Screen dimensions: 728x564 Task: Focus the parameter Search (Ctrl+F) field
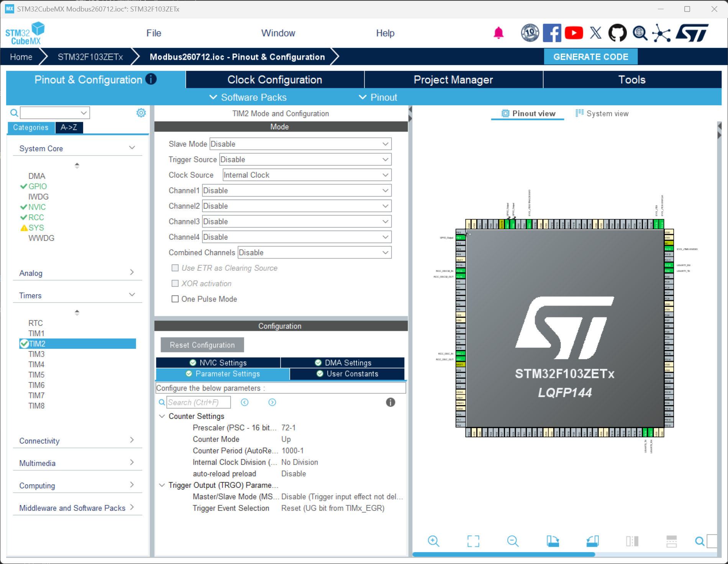tap(198, 402)
